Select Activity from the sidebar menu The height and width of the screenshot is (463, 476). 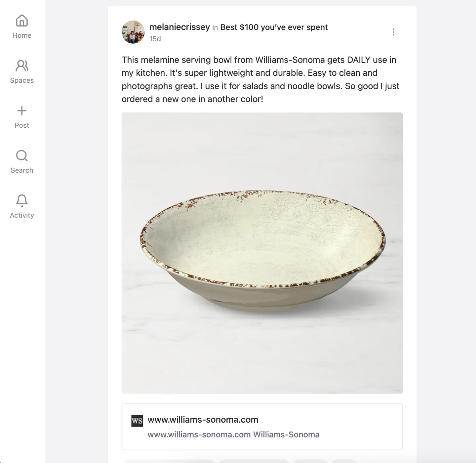(22, 215)
